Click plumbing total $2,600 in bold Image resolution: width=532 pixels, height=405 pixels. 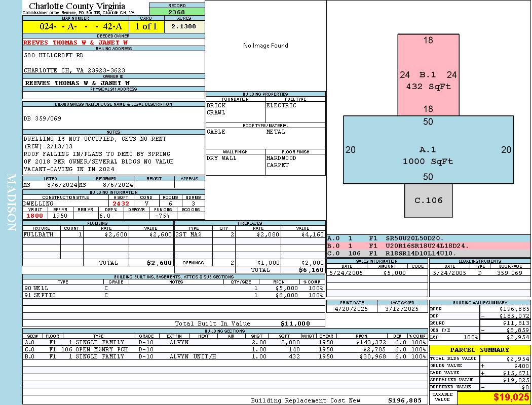click(159, 263)
